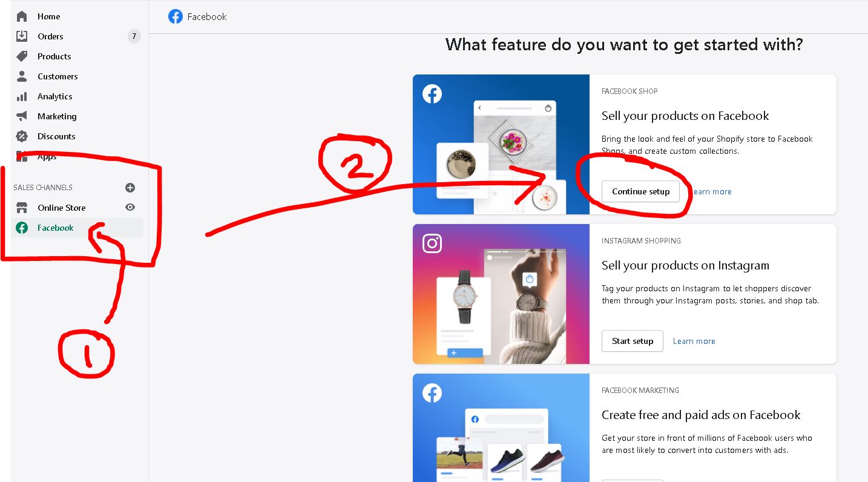Viewport: 868px width, 482px height.
Task: Open the Discounts percent badge icon
Action: (x=22, y=136)
